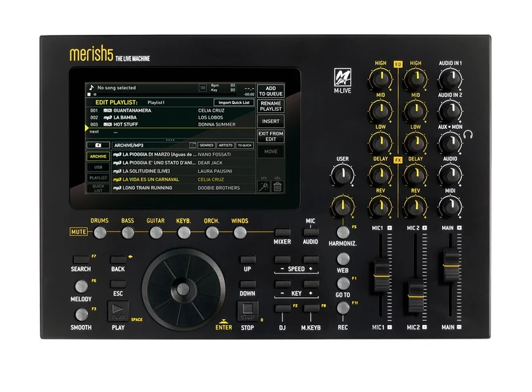Image resolution: width=532 pixels, height=392 pixels.
Task: Click the round WEB button
Action: tap(343, 259)
